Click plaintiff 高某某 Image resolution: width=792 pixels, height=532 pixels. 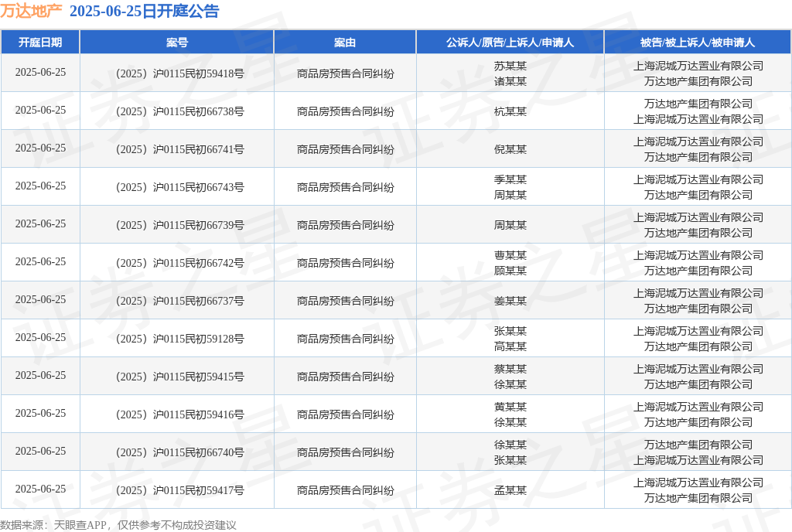click(x=510, y=346)
